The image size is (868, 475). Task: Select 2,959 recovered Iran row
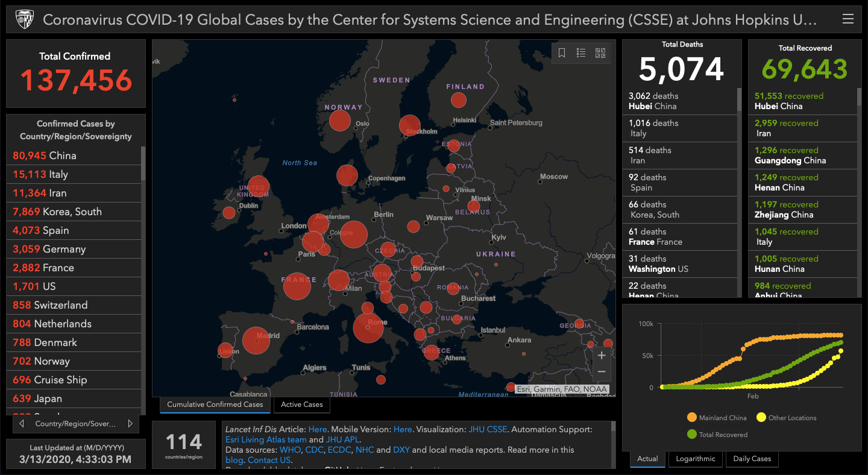tap(803, 128)
